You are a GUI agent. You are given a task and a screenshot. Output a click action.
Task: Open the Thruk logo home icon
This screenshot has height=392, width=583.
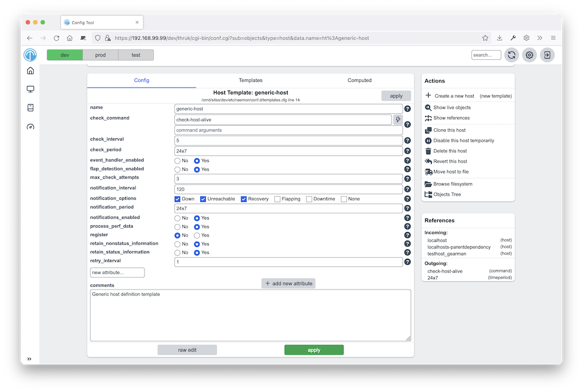coord(30,55)
